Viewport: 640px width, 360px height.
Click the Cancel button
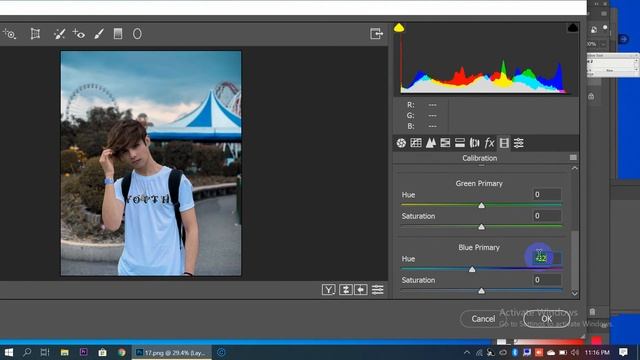click(x=483, y=319)
